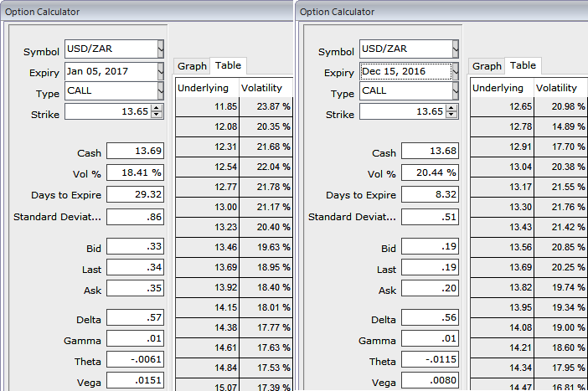This screenshot has height=391, width=588.
Task: Click Delta field showing .57
Action: [136, 317]
